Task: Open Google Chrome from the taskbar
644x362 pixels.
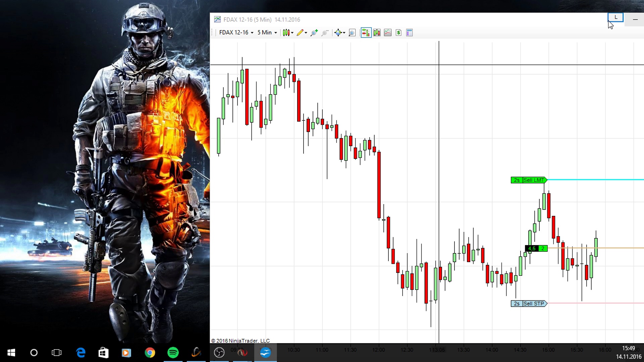Action: pos(150,353)
